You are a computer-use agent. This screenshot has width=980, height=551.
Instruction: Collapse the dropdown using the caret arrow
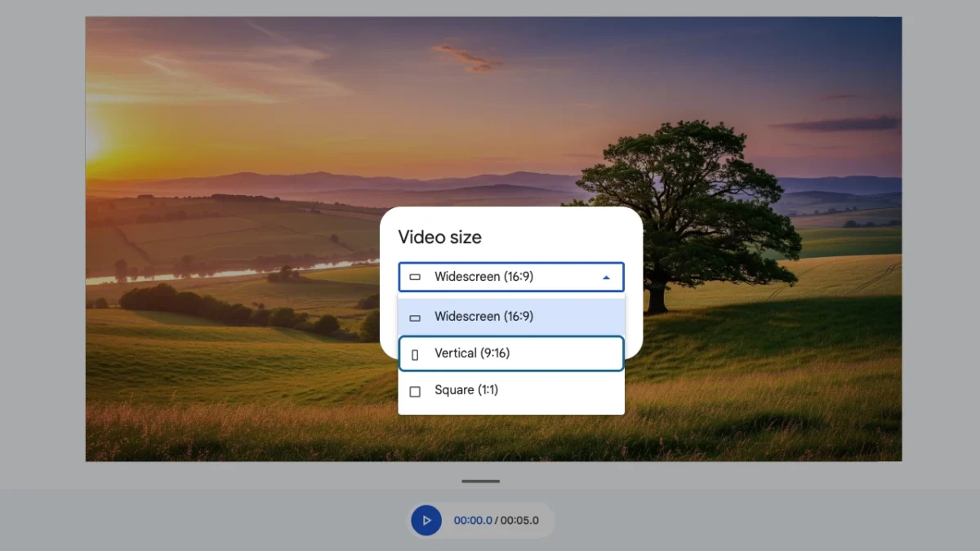click(x=606, y=278)
